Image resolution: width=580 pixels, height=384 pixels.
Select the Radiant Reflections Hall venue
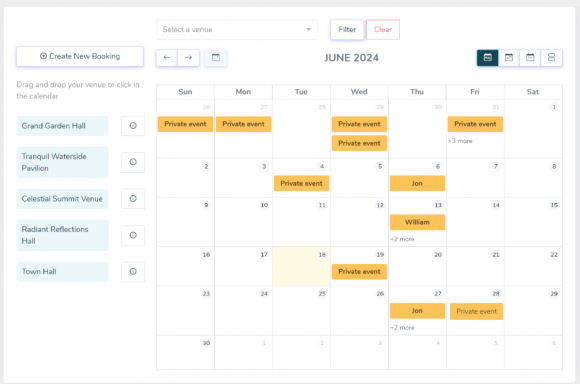click(x=63, y=235)
